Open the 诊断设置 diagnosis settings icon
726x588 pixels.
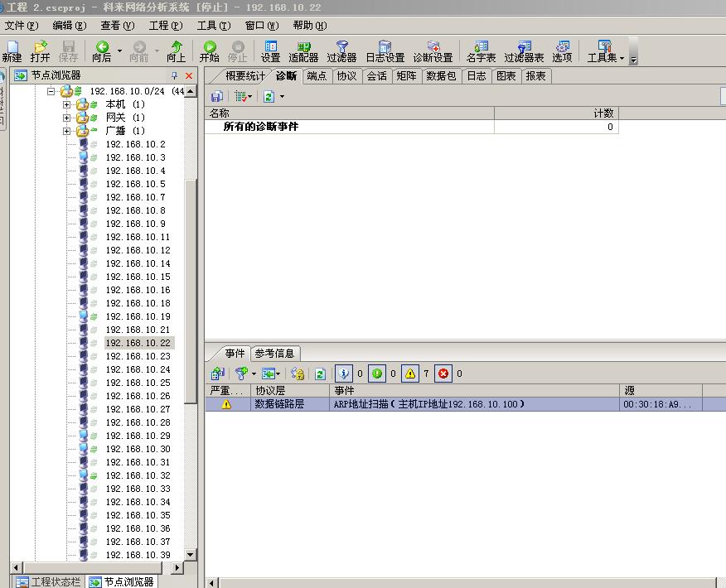coord(433,51)
